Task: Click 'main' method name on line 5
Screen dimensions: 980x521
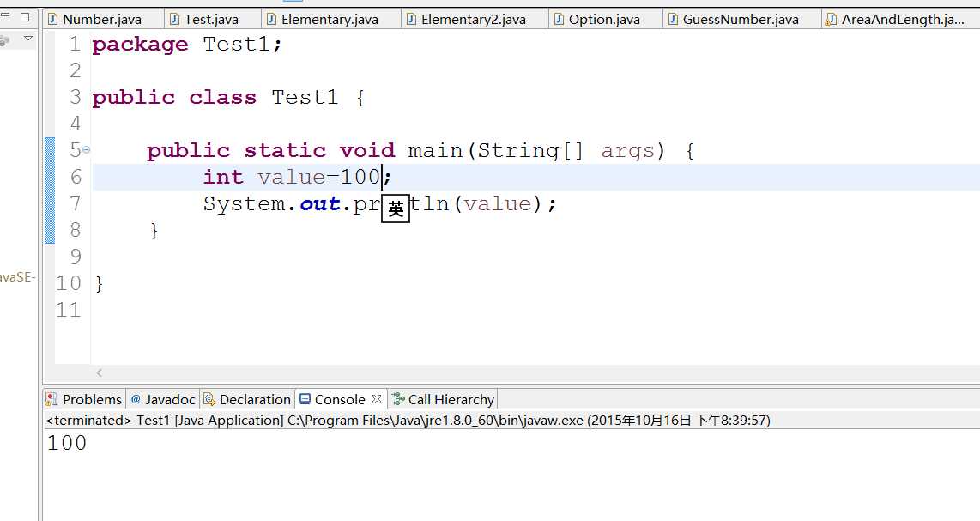Action: point(435,151)
